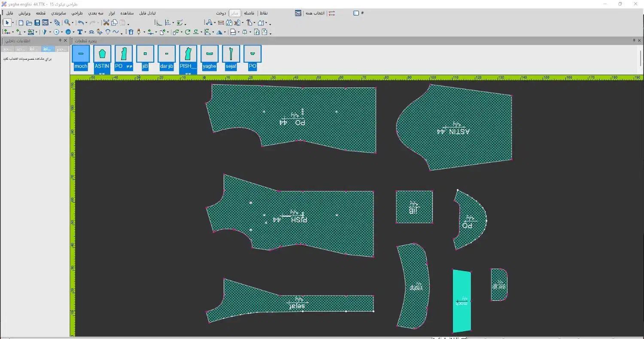Open dropdown beside the mirror flip icon

[225, 32]
